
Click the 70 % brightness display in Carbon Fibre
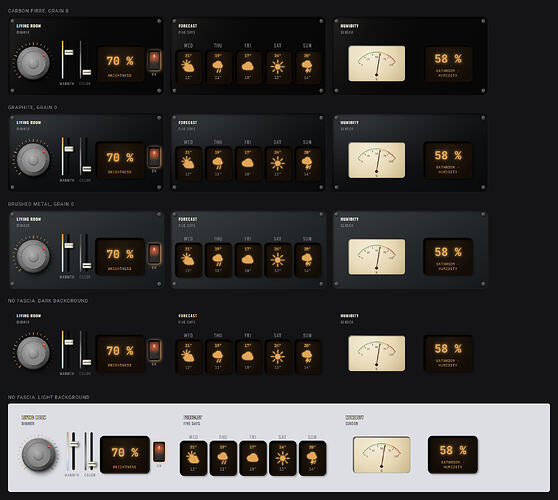click(120, 64)
